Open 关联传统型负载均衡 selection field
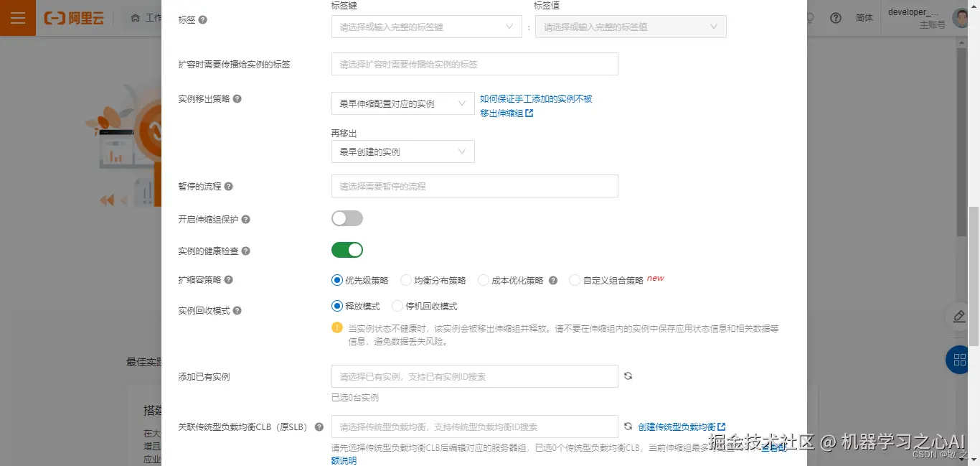 click(475, 427)
